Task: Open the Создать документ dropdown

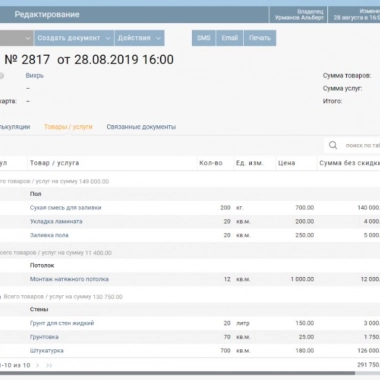Action: pos(74,38)
